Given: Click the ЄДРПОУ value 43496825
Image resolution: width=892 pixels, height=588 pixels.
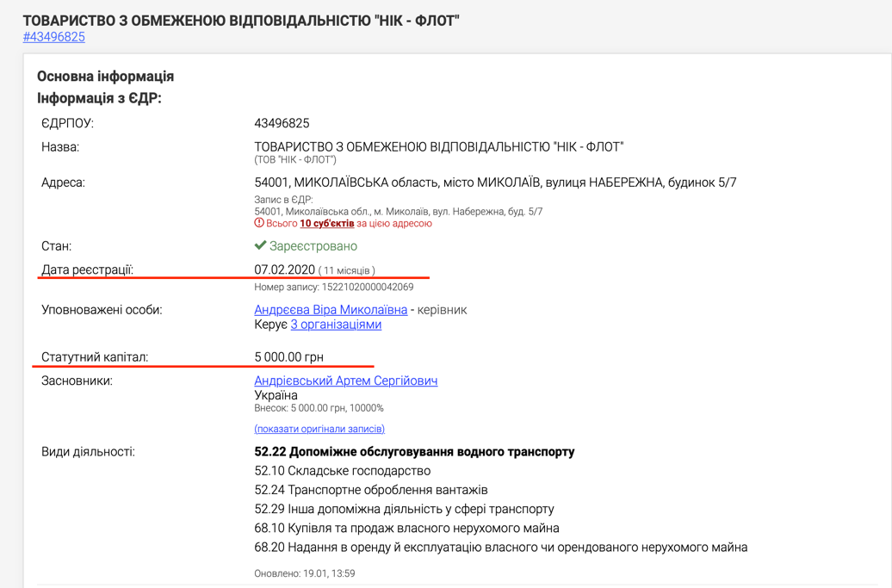Looking at the screenshot, I should point(282,123).
